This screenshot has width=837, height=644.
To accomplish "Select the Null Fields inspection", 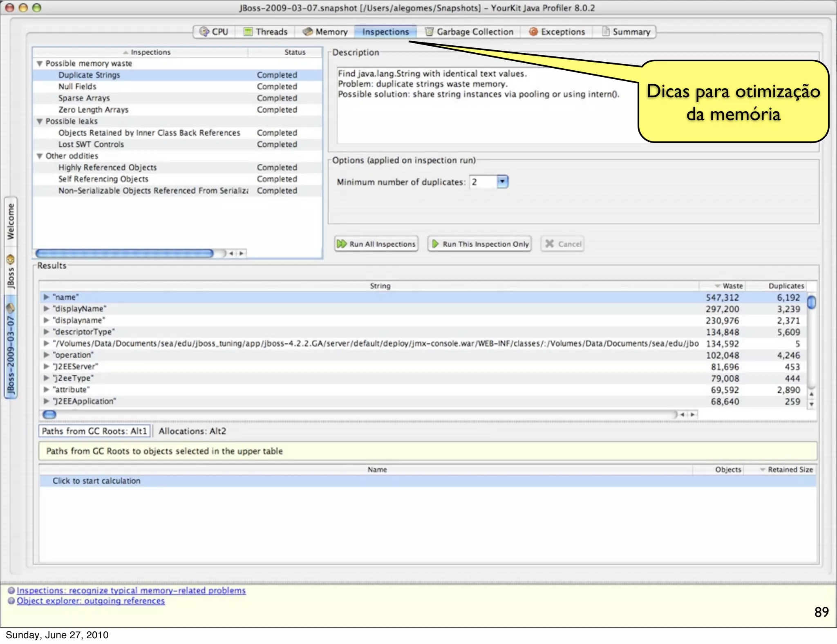I will coord(77,87).
